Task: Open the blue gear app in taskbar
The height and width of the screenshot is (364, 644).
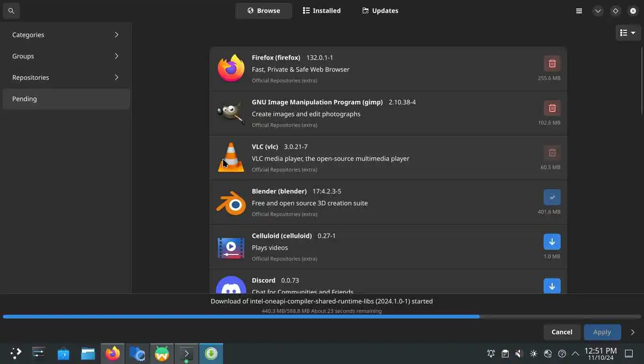Action: click(x=137, y=353)
